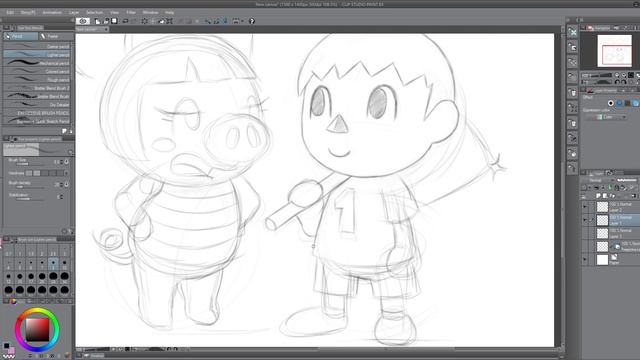This screenshot has width=640, height=360.
Task: Click the Navigator canvas thumbnail
Action: (614, 51)
